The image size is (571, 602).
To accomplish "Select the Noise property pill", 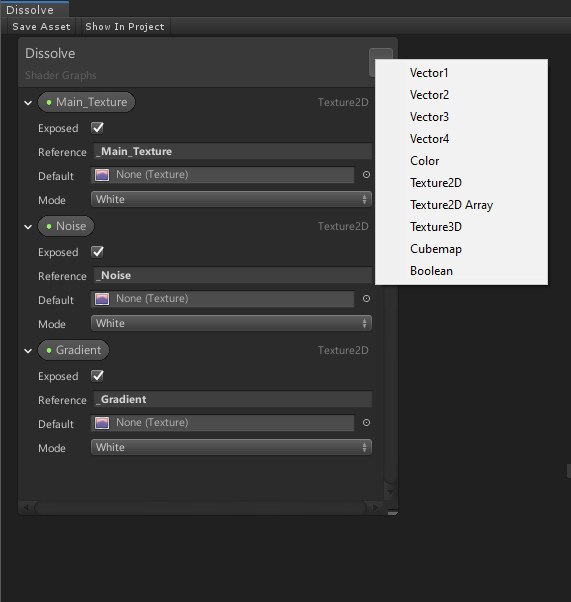I will 66,226.
